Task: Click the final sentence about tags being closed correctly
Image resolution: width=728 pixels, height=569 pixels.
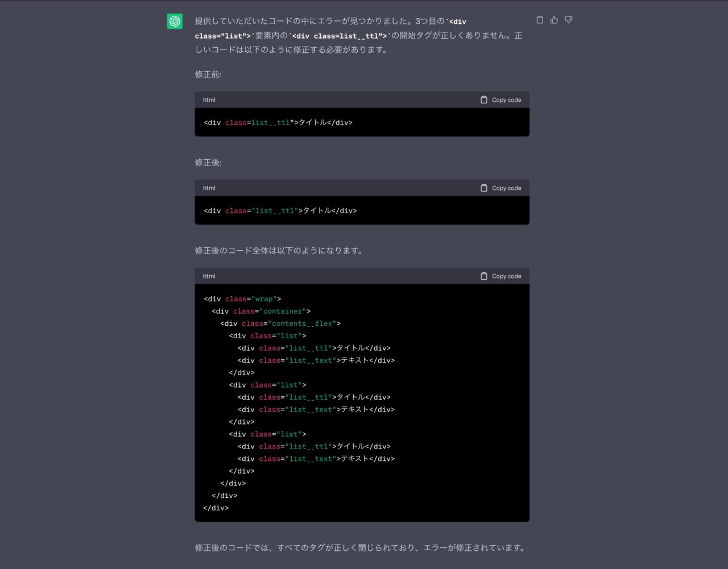Action: (x=361, y=547)
